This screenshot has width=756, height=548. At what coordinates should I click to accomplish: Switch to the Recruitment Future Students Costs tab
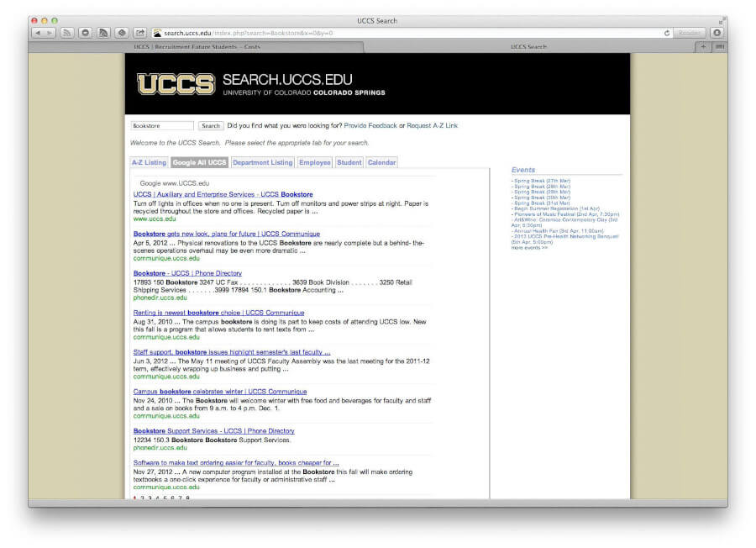[x=197, y=47]
